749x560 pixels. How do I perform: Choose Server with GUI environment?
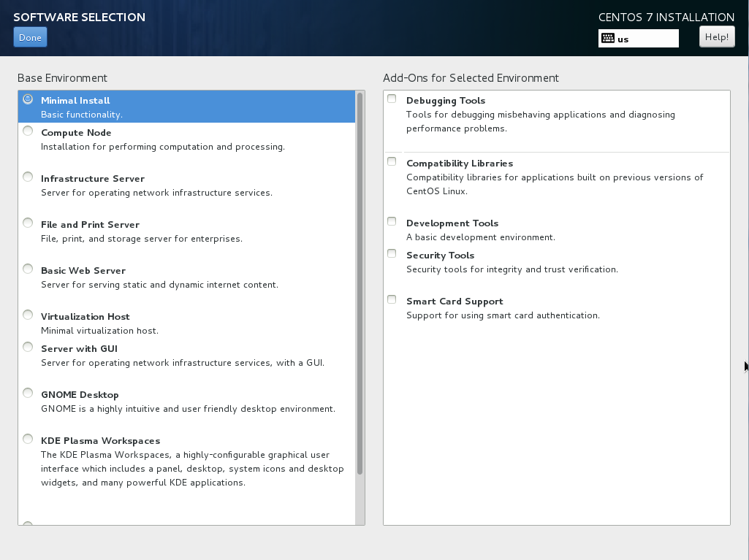pos(28,348)
